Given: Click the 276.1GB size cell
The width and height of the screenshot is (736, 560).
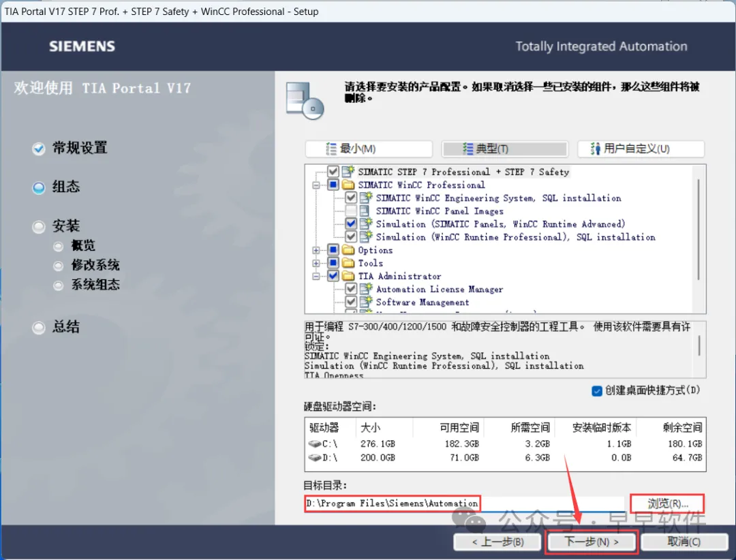Looking at the screenshot, I should [378, 444].
